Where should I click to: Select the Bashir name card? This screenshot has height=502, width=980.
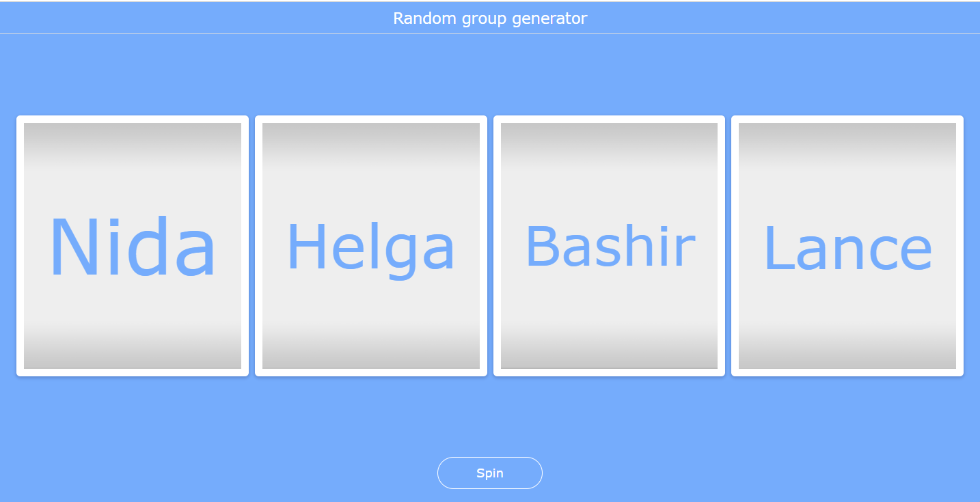point(609,246)
